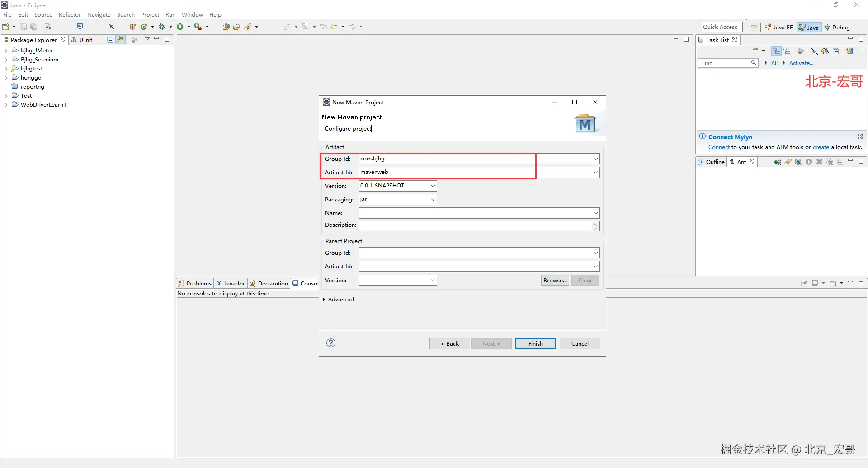Image resolution: width=868 pixels, height=468 pixels.
Task: Expand the bjhg_JMeter project node
Action: click(x=6, y=51)
